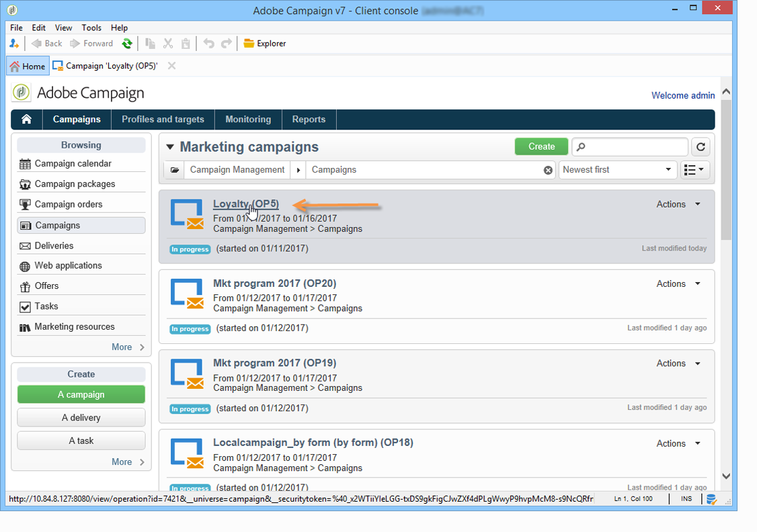Expand the breadcrumb arrow after Campaign Management
This screenshot has width=757, height=532.
point(298,170)
